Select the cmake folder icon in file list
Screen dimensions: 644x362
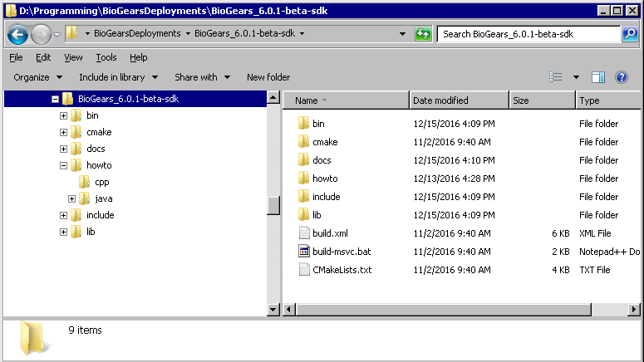point(303,142)
